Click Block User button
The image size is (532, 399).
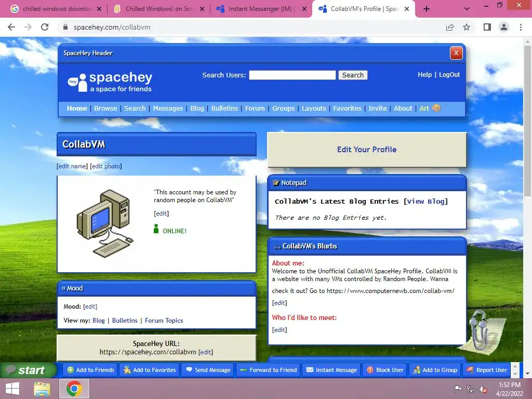pos(385,370)
